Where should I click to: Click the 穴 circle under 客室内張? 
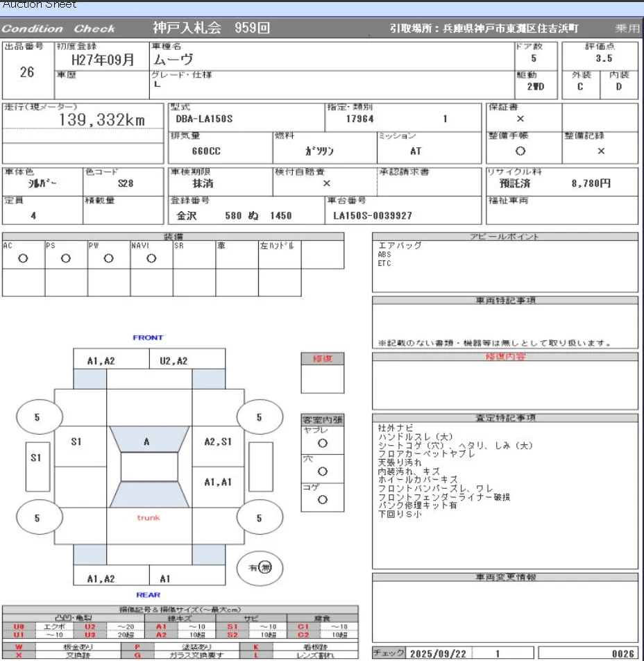(322, 472)
